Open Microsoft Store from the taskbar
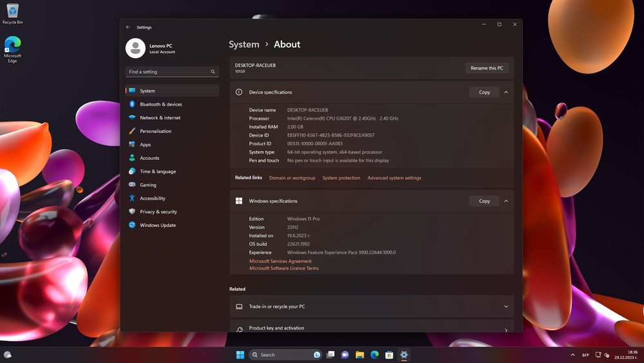Viewport: 644px width, 363px height. [390, 355]
